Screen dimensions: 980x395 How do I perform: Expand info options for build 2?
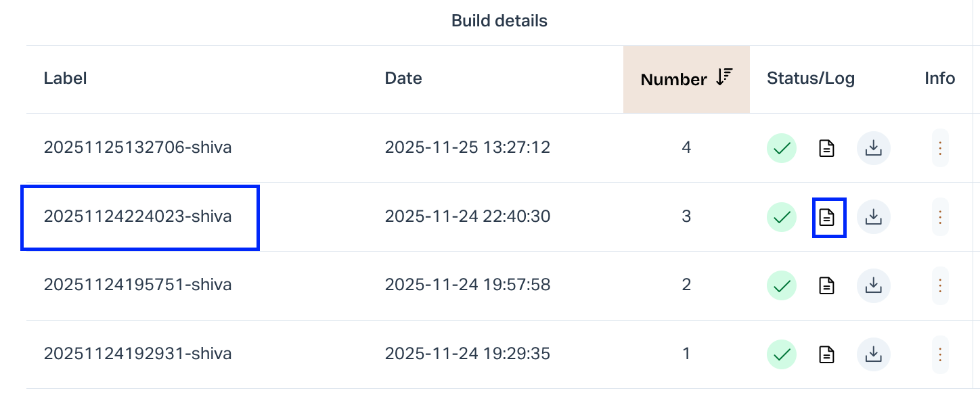point(940,285)
